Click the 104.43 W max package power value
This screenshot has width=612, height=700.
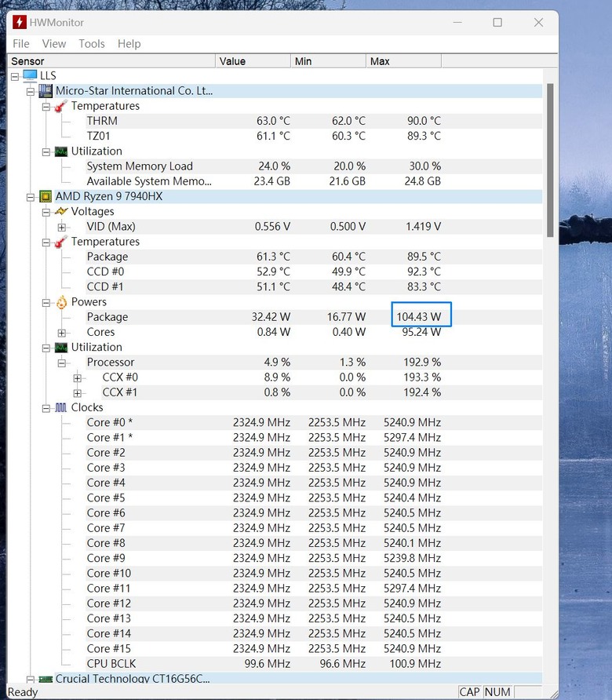point(419,317)
